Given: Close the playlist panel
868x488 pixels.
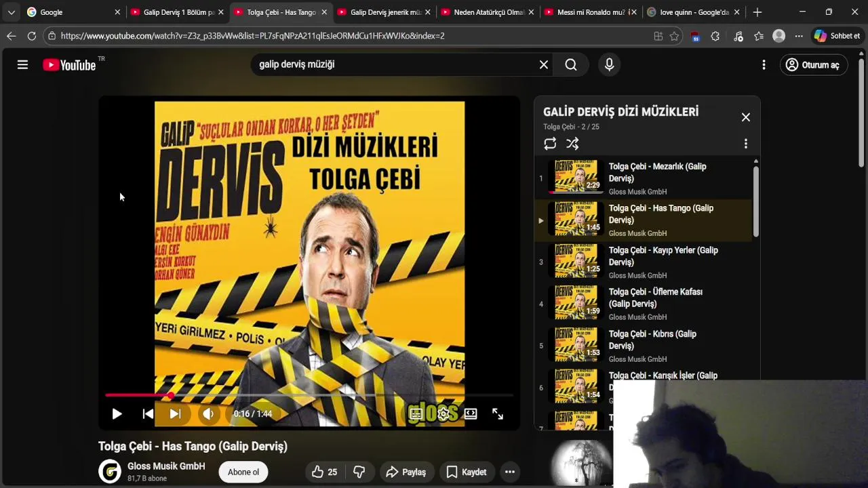Looking at the screenshot, I should pos(745,117).
